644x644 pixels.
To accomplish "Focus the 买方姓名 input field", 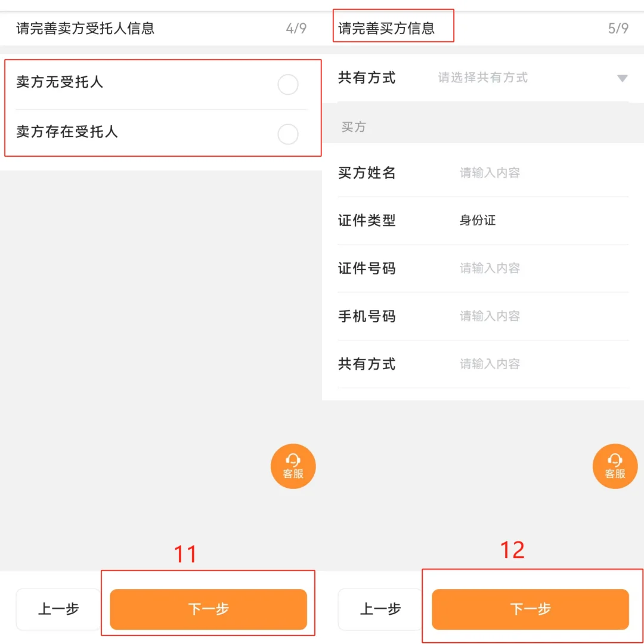I will coord(544,172).
